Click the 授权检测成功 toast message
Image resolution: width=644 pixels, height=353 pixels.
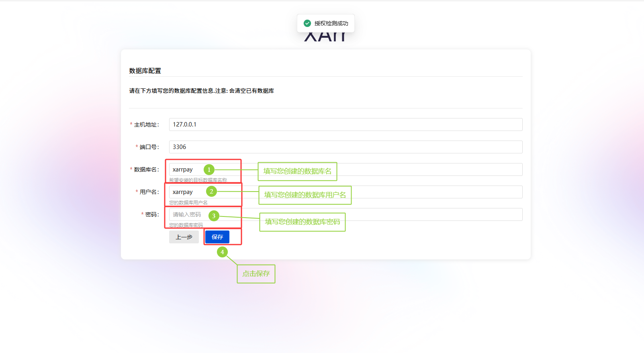pos(331,23)
